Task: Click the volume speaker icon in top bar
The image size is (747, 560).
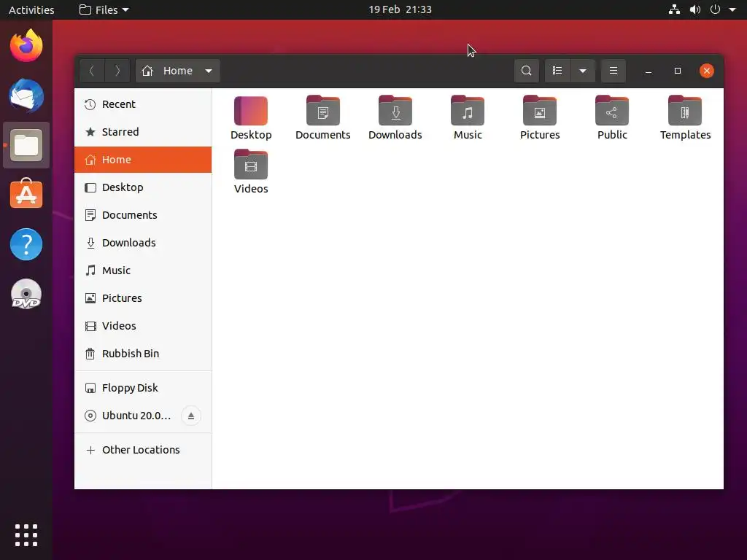Action: (695, 9)
